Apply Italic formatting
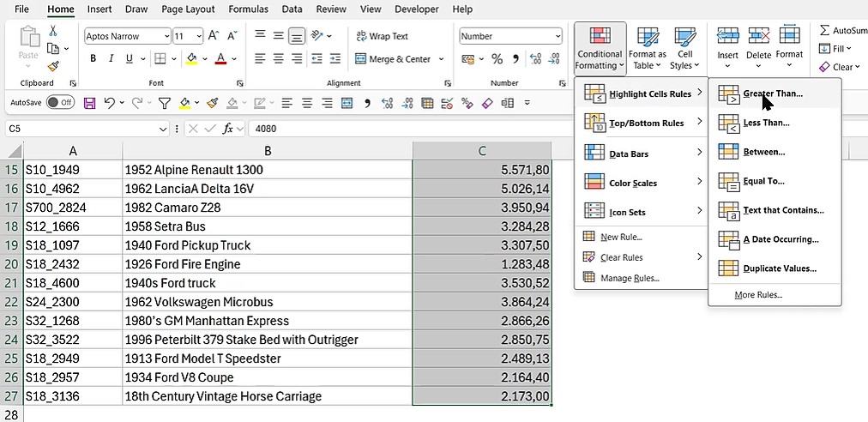The image size is (868, 422). (x=111, y=58)
